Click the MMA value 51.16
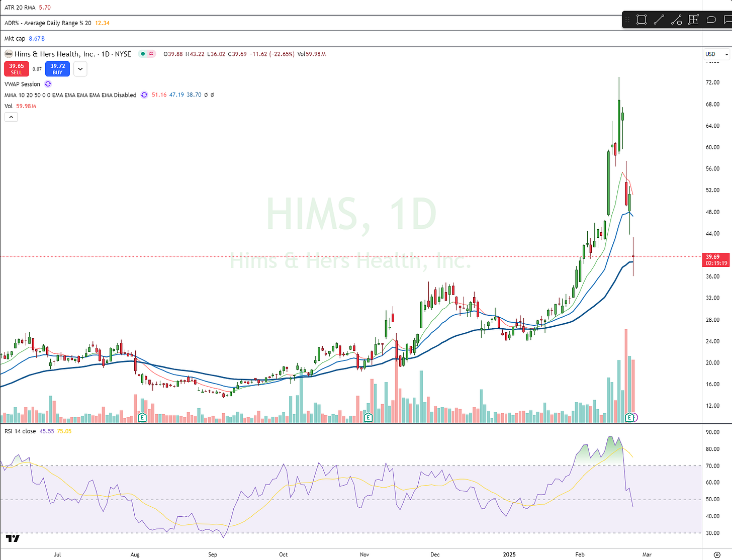 click(159, 95)
